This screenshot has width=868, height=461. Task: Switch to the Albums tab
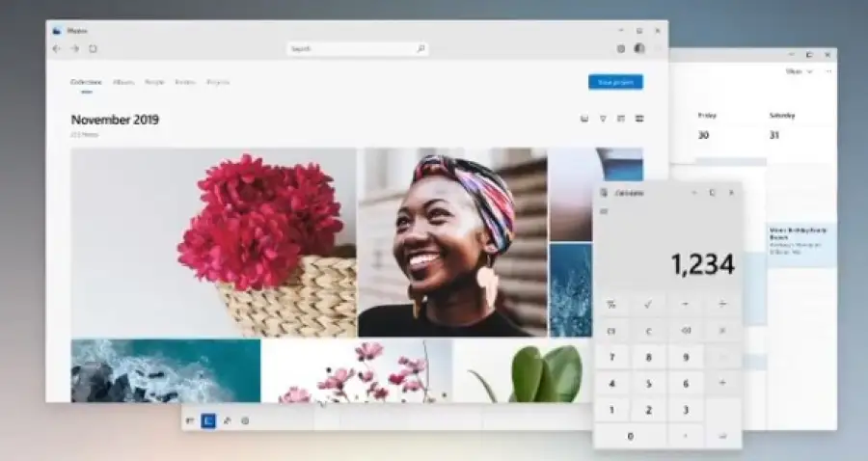[x=123, y=83]
